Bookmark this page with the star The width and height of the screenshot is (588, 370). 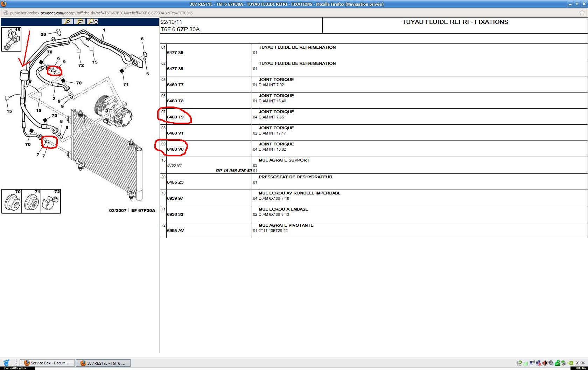click(x=582, y=13)
